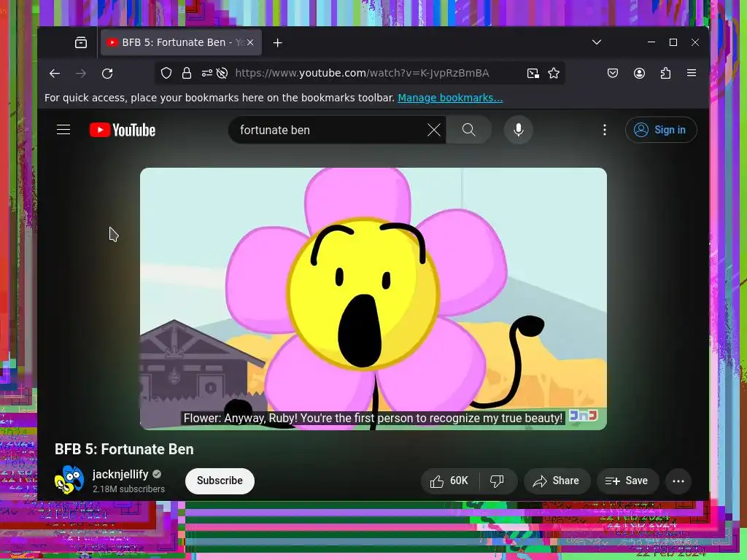
Task: Click the Flower subtitle caption text
Action: (x=373, y=418)
